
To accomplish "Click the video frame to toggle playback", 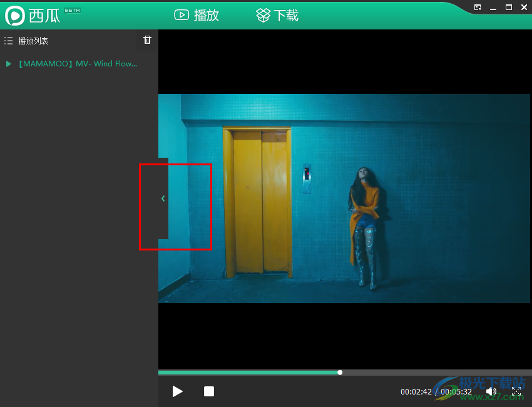I will click(x=344, y=198).
